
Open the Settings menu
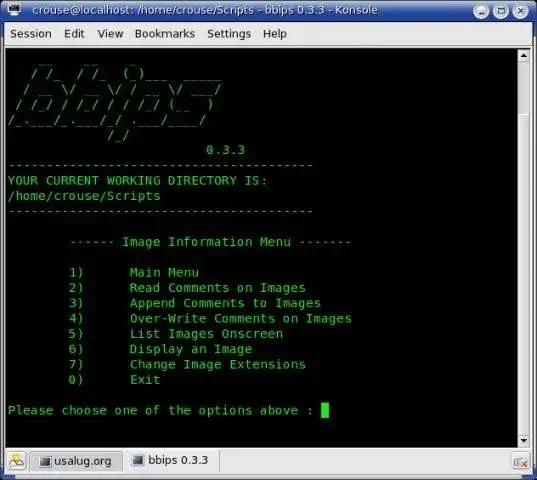point(229,34)
